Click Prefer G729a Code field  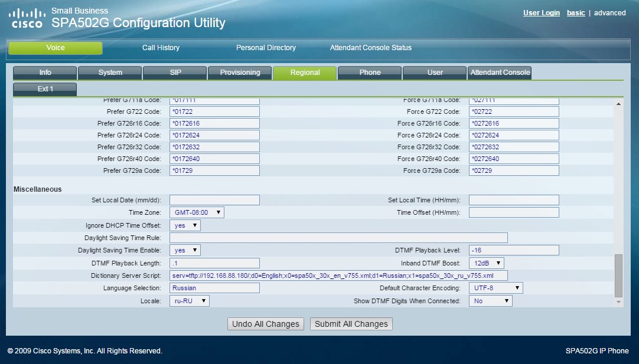(x=214, y=170)
